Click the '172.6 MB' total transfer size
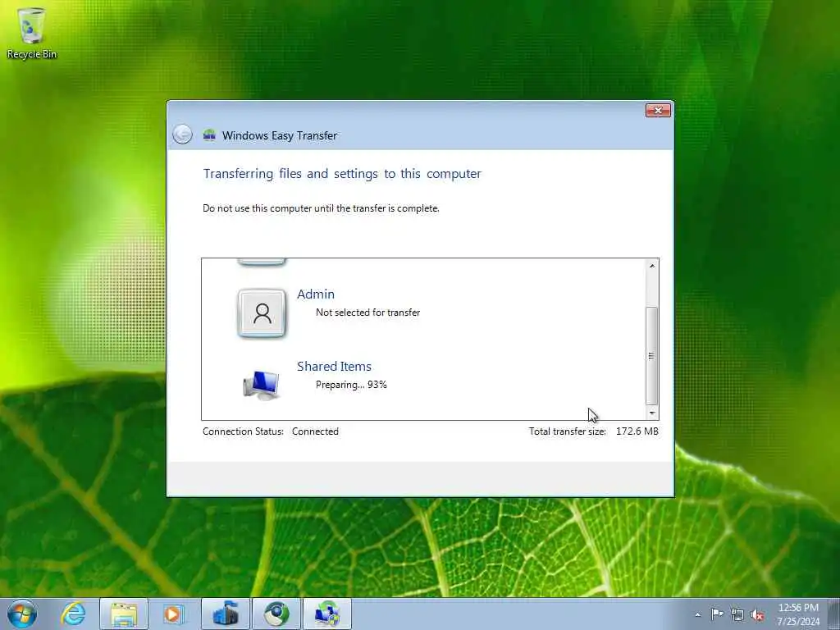This screenshot has height=630, width=840. [637, 431]
